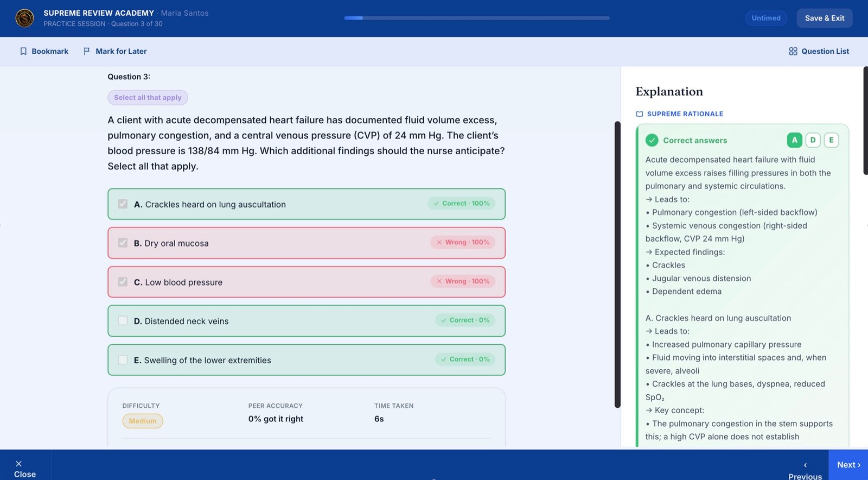Click the session progress bar
Viewport: 868px width, 480px height.
point(477,18)
